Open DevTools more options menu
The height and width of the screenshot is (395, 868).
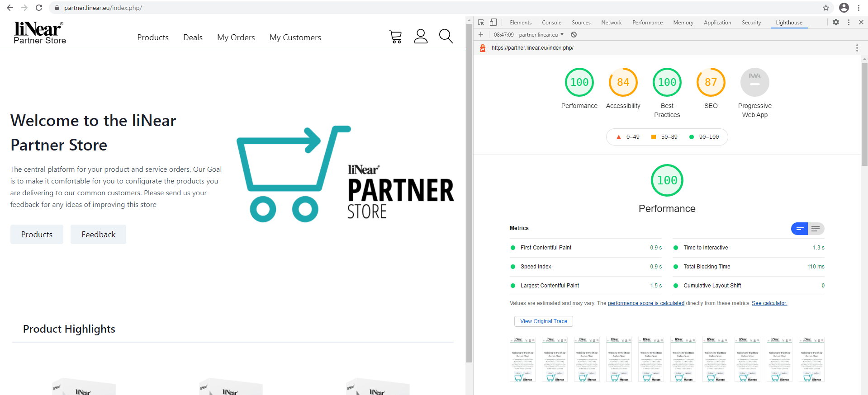pyautogui.click(x=849, y=22)
